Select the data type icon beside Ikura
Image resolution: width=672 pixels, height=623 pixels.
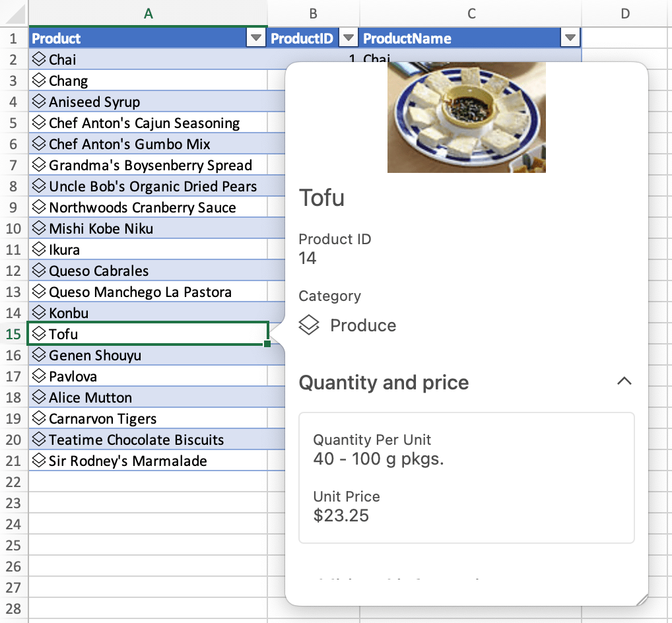pyautogui.click(x=39, y=249)
